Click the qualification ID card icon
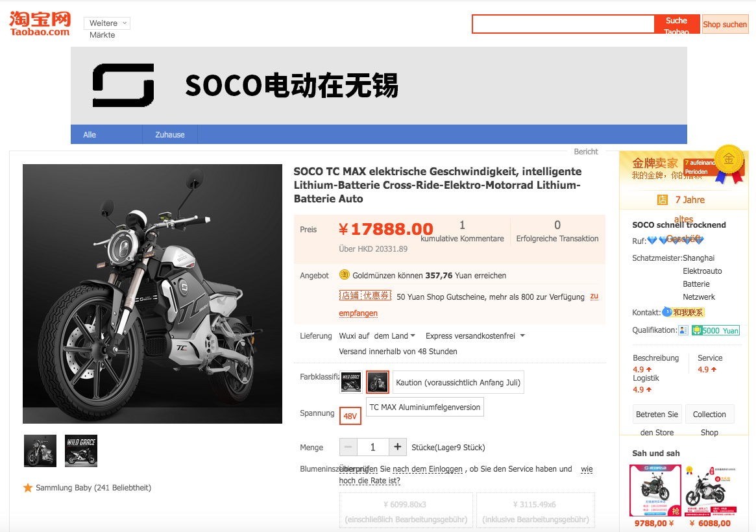The image size is (756, 532). click(683, 330)
